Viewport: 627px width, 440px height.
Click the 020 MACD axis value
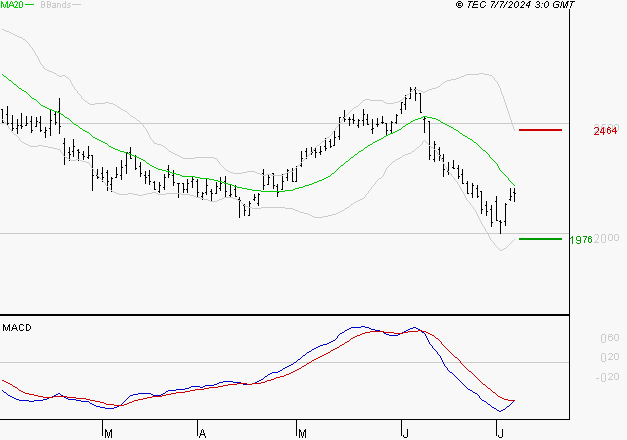610,357
